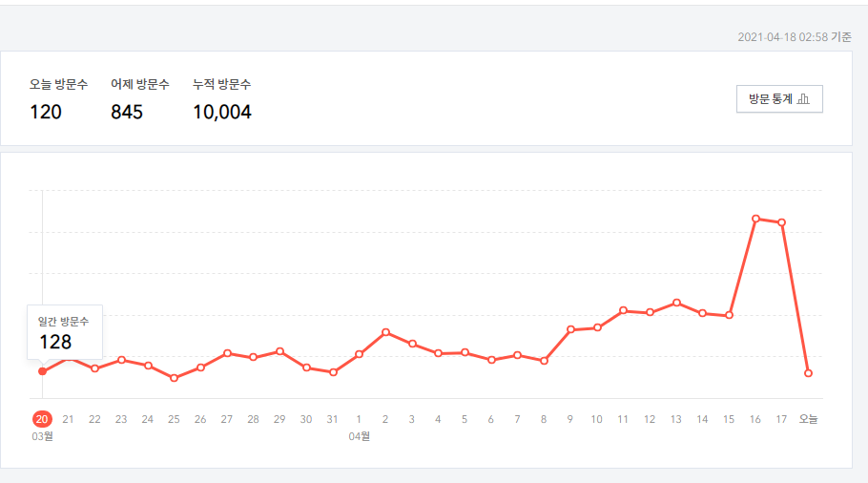Click the 일간 방문수 tooltip value 128

[55, 342]
